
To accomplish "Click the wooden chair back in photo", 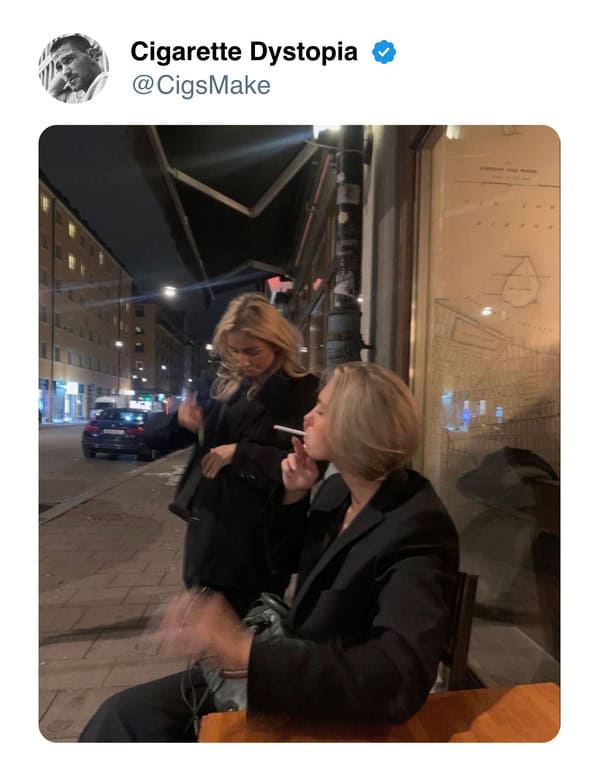I will coord(463,631).
